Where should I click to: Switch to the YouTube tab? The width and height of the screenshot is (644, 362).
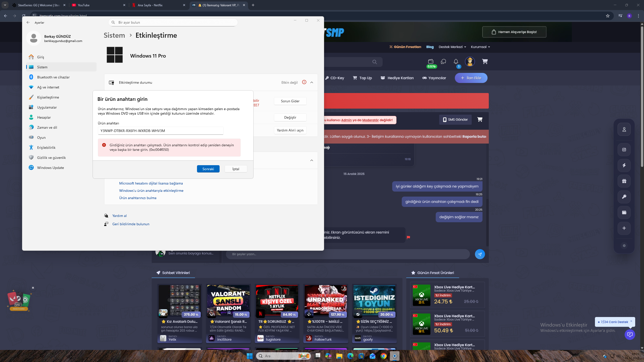[x=99, y=5]
